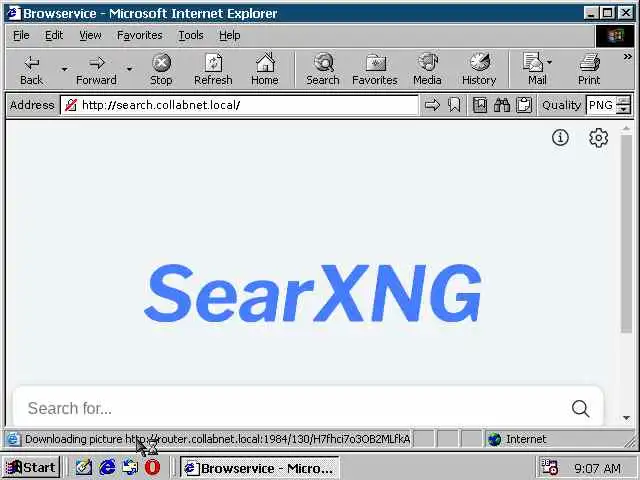Go to the Home page
Viewport: 640px width, 480px height.
coord(265,70)
